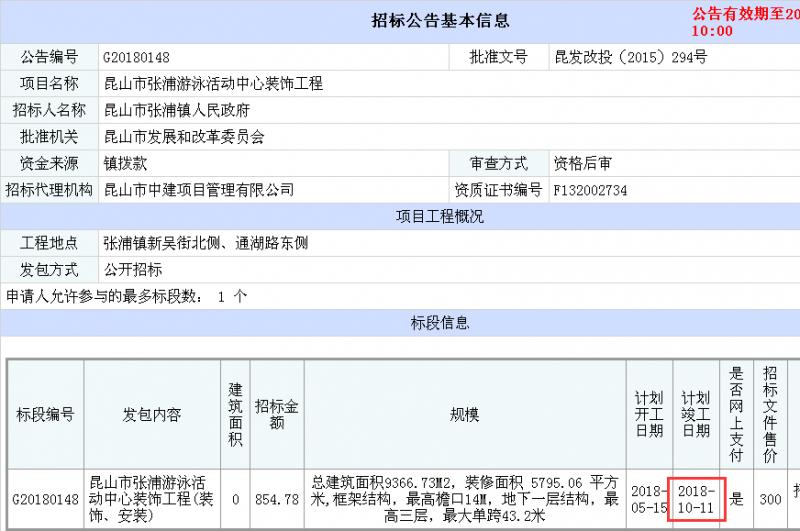Click the 标段信息 section header
The image size is (800, 531).
[x=439, y=323]
